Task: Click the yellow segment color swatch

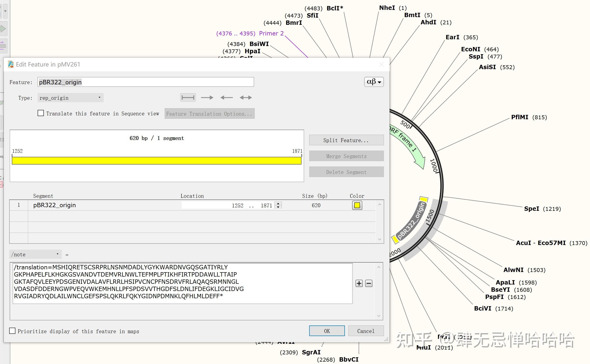Action: point(357,205)
